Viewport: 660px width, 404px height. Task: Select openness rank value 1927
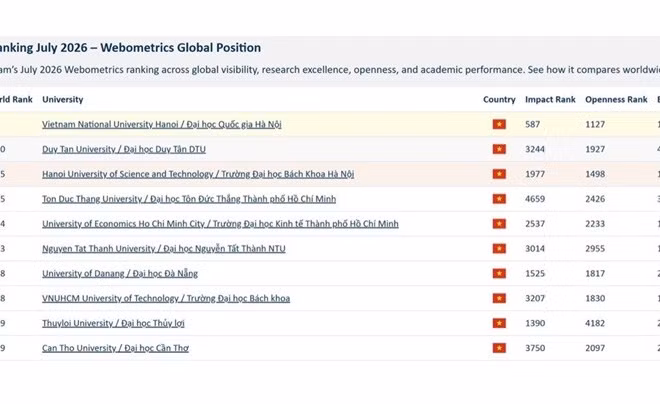pyautogui.click(x=595, y=149)
